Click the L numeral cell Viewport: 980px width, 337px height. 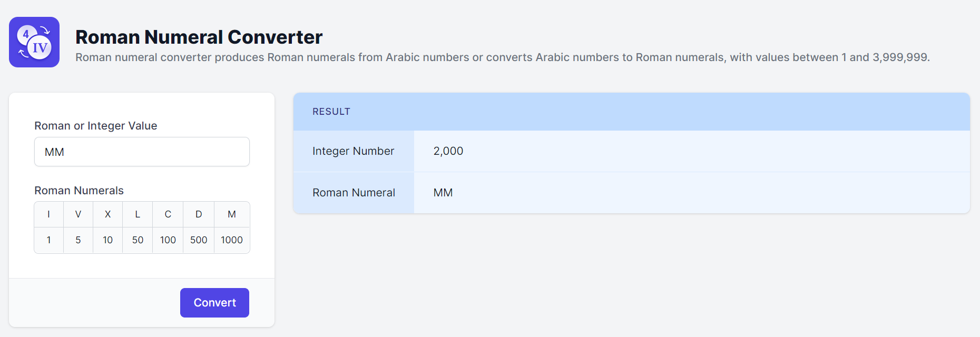(138, 214)
